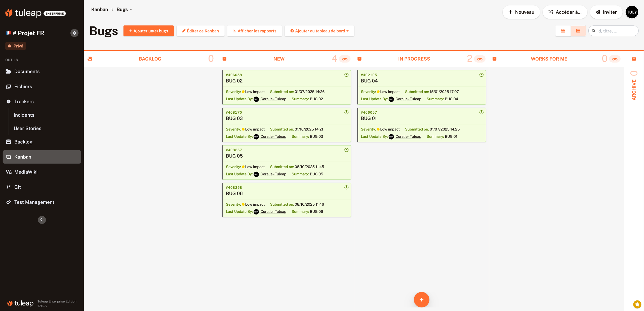The image size is (644, 311).
Task: Collapse the IN PROGRESS column
Action: [x=359, y=59]
